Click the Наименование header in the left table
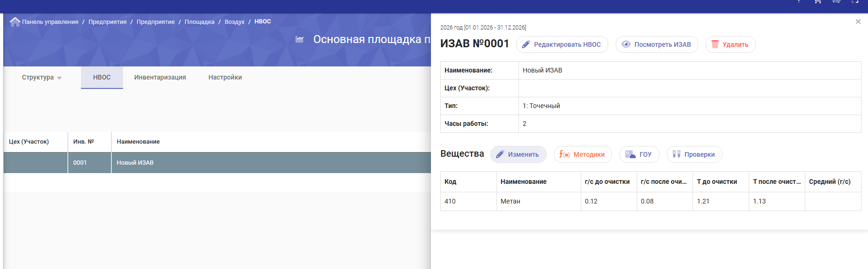Screen dimensions: 868x269 pos(271,142)
